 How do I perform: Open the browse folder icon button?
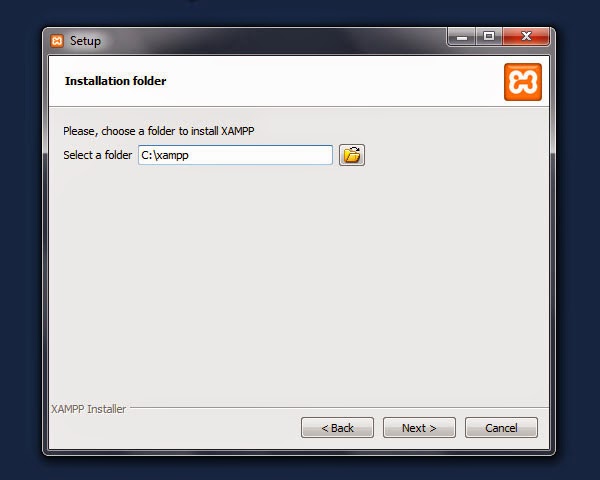tap(352, 155)
